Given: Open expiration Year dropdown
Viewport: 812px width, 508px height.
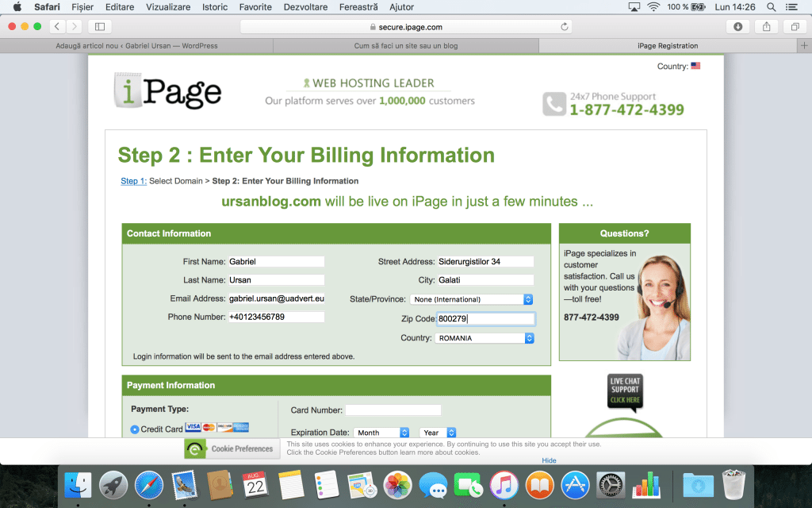Looking at the screenshot, I should 438,433.
